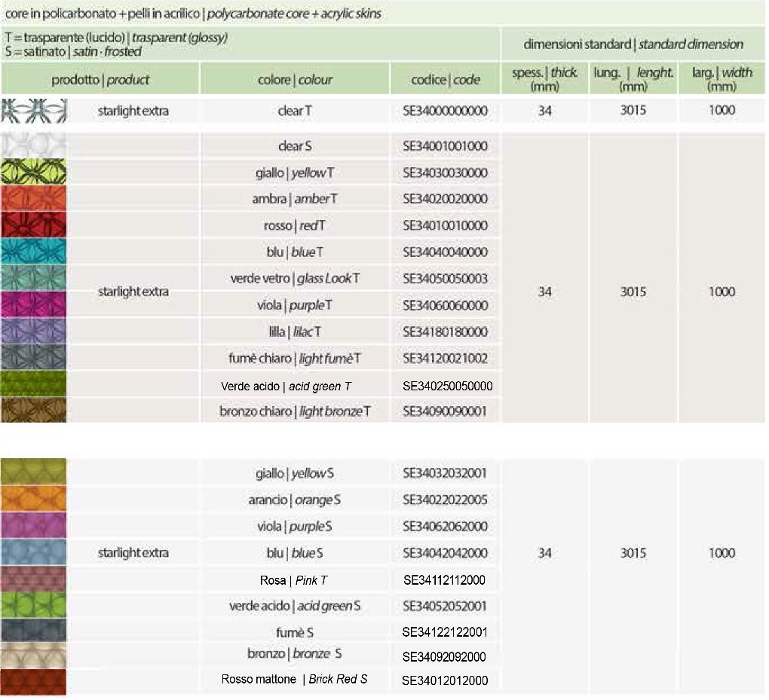The width and height of the screenshot is (769, 700).
Task: Click the 'lung. | lenght' column header
Action: [633, 79]
